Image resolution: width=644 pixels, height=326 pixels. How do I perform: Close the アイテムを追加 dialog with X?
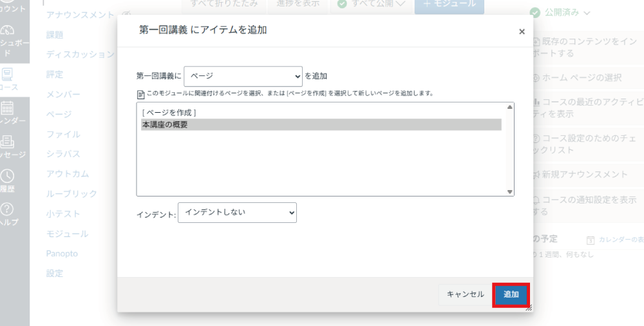point(522,32)
